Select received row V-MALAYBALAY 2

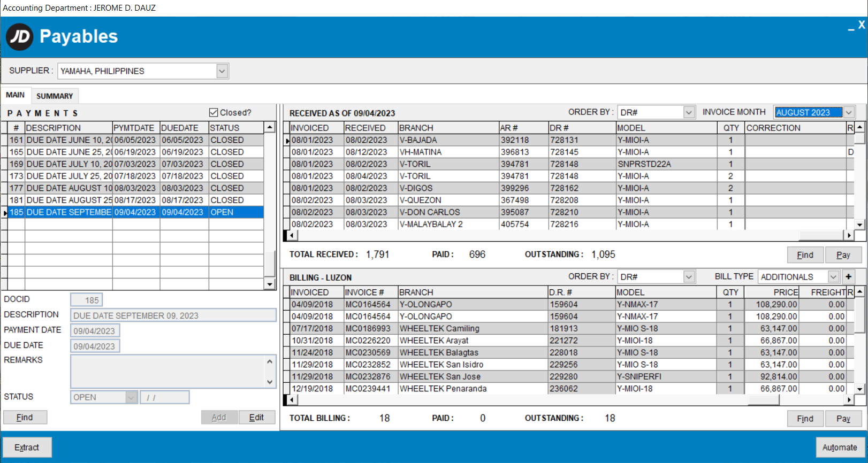pos(572,224)
